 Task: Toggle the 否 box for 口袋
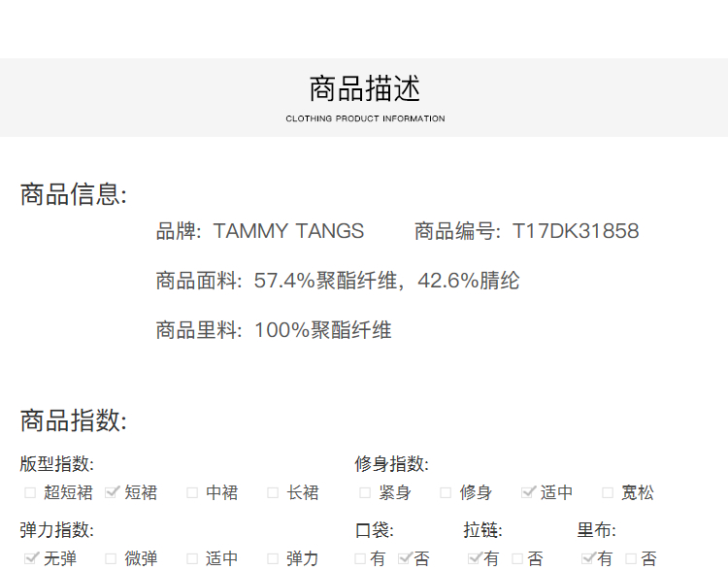405,558
